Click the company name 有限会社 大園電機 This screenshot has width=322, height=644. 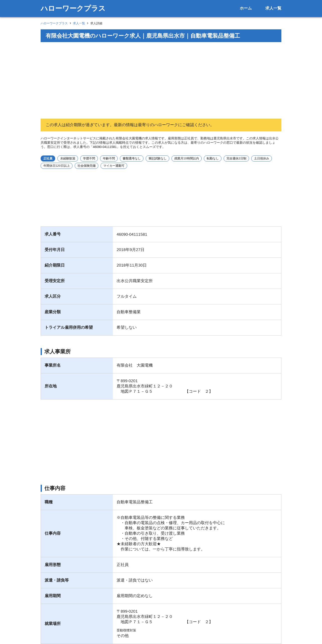point(135,365)
